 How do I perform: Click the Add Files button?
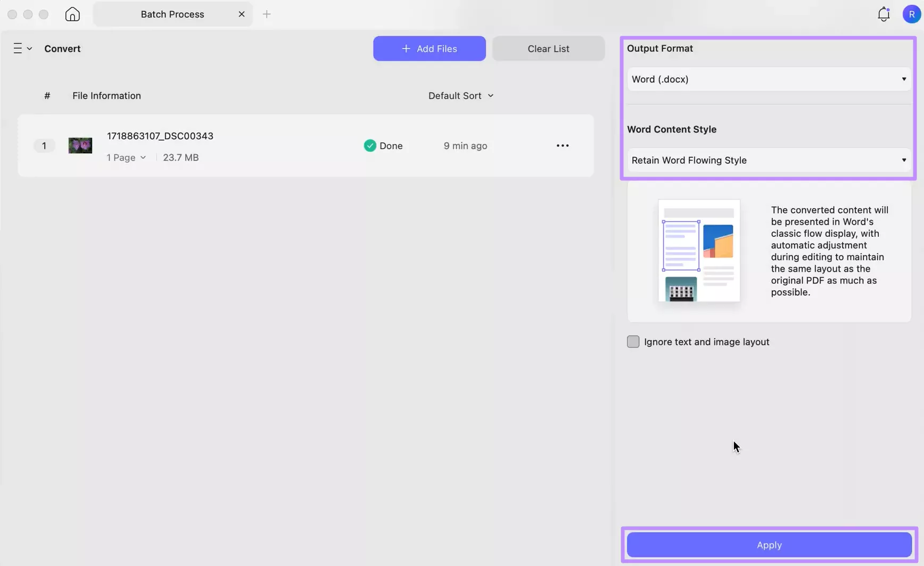[429, 48]
